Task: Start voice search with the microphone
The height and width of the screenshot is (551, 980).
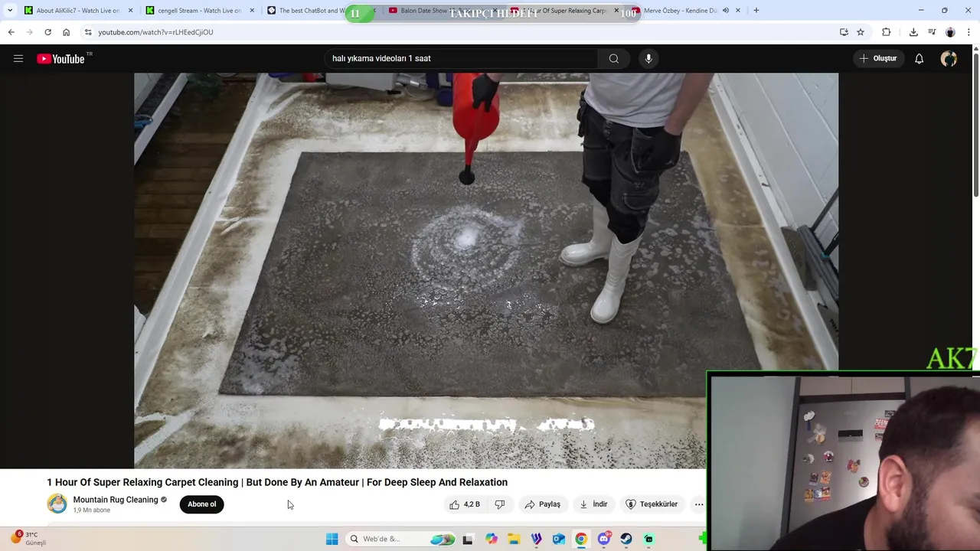Action: (648, 58)
